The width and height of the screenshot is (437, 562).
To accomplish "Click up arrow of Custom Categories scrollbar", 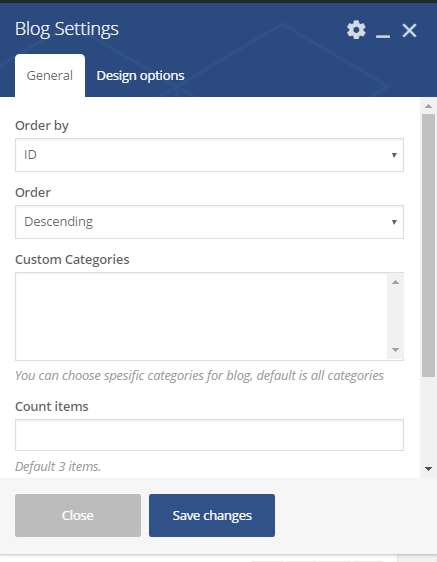I will tap(395, 282).
